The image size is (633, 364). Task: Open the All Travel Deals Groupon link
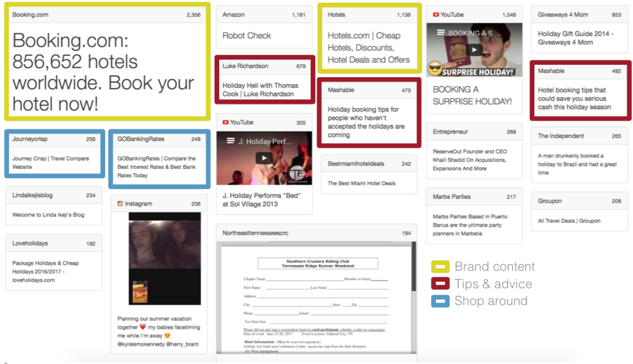[x=569, y=221]
